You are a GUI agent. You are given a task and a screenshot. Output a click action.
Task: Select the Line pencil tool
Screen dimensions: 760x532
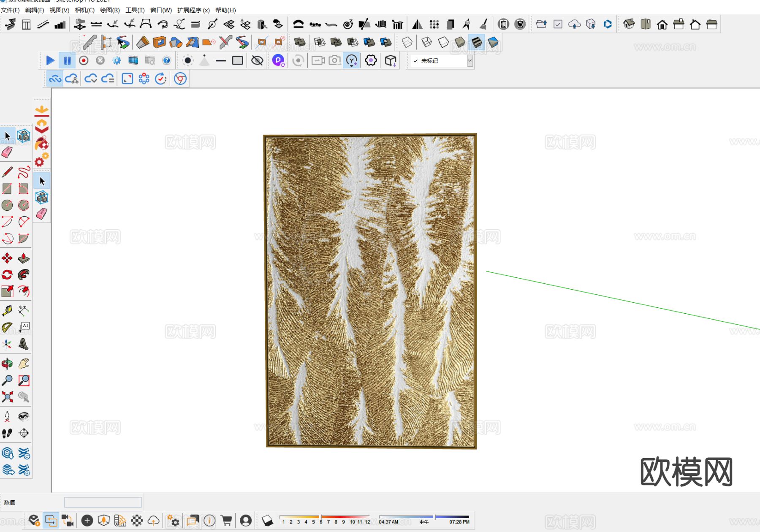click(x=7, y=172)
